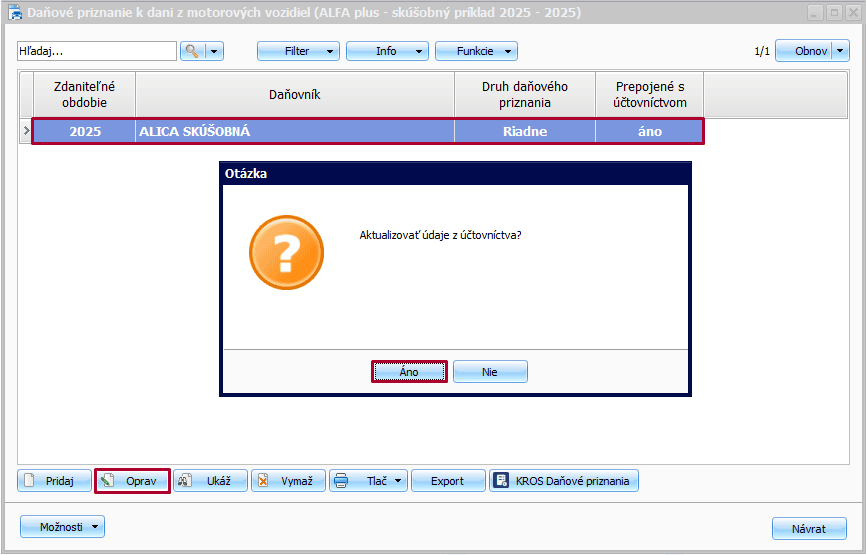This screenshot has height=555, width=866.
Task: Confirm with Áno in the dialog
Action: (409, 372)
